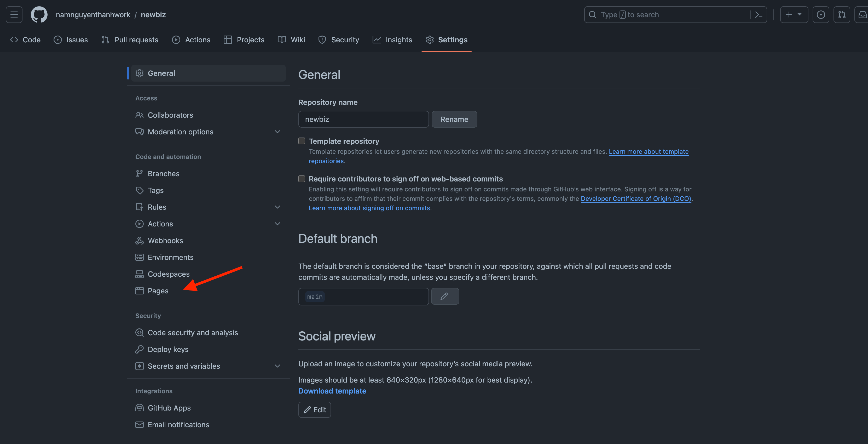
Task: Switch to the Issues tab
Action: 71,40
